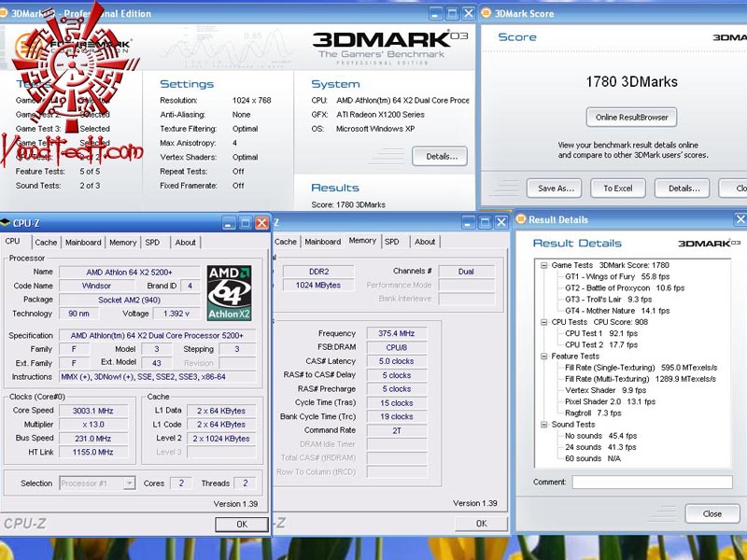Select the Ragtroll result row
This screenshot has width=747, height=560.
pos(593,413)
